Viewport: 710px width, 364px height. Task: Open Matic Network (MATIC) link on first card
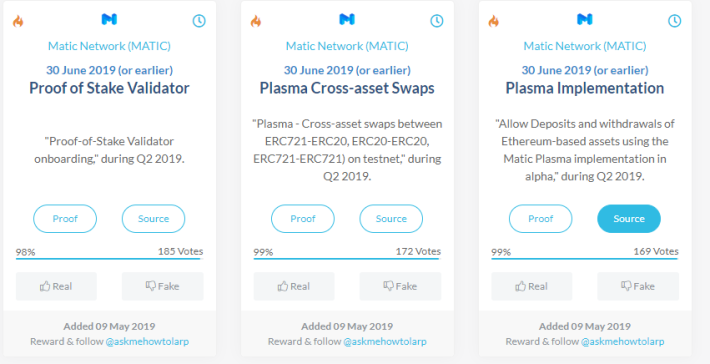(x=109, y=46)
